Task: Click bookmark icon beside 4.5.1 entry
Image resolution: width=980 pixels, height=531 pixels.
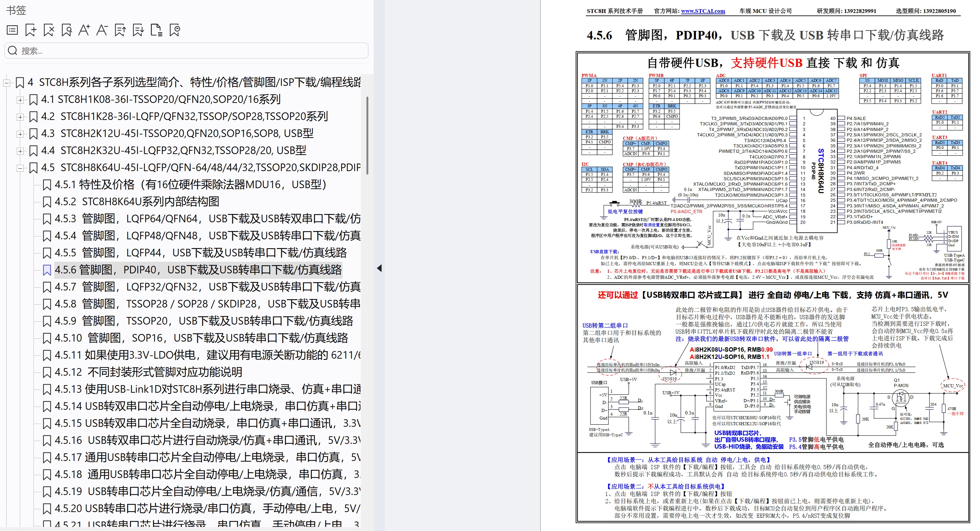Action: [x=47, y=185]
